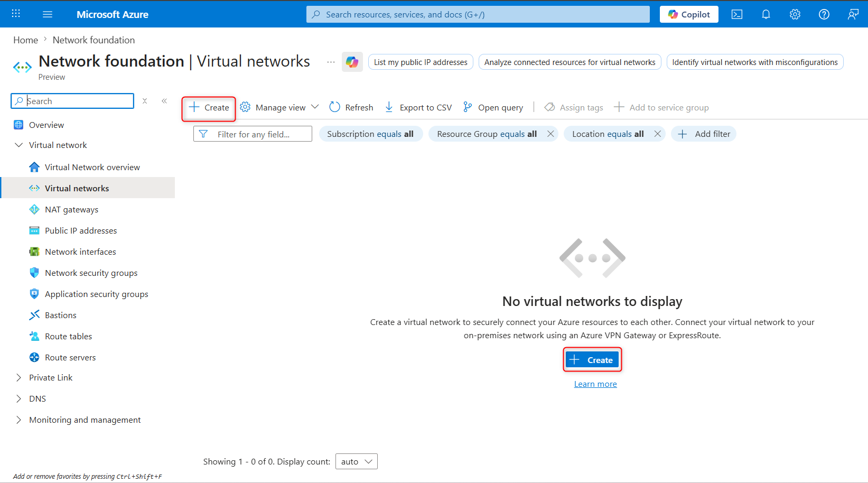Open portal settings gear icon
868x483 pixels.
[x=795, y=14]
